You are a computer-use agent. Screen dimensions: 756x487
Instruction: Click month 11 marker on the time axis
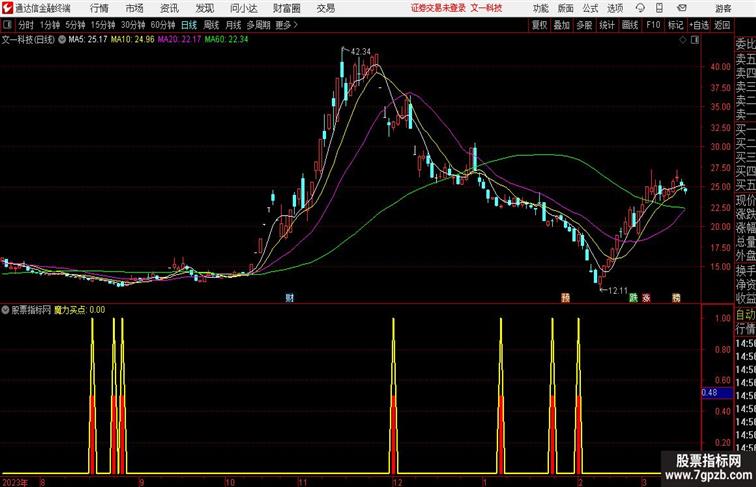click(x=302, y=482)
